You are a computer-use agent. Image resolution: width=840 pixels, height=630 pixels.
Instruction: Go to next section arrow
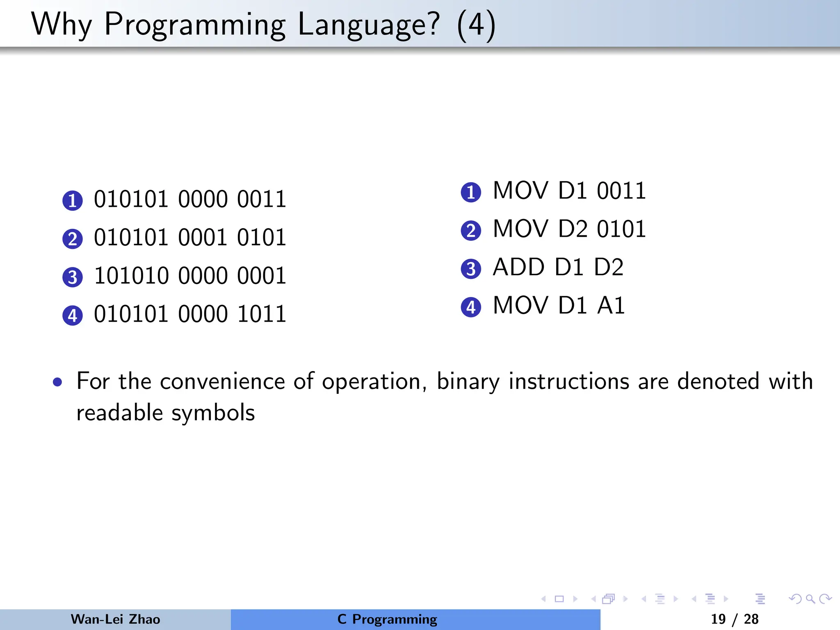click(x=726, y=599)
